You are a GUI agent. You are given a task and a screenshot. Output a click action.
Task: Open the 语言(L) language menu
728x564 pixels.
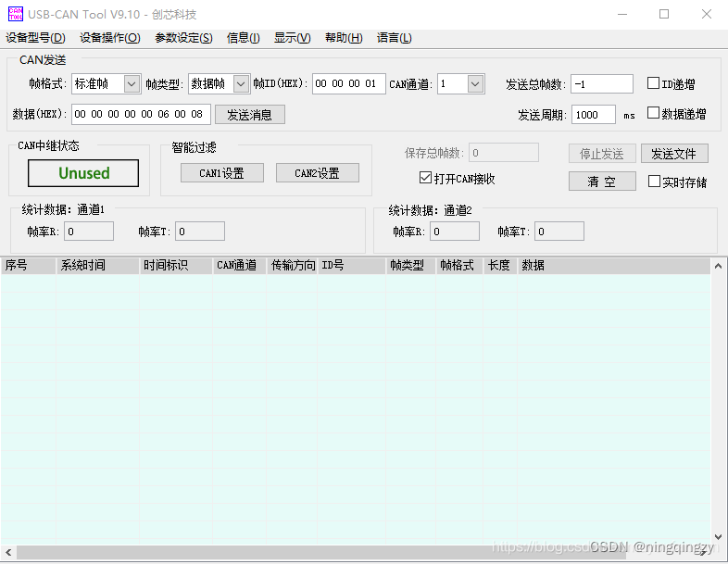[x=395, y=38]
